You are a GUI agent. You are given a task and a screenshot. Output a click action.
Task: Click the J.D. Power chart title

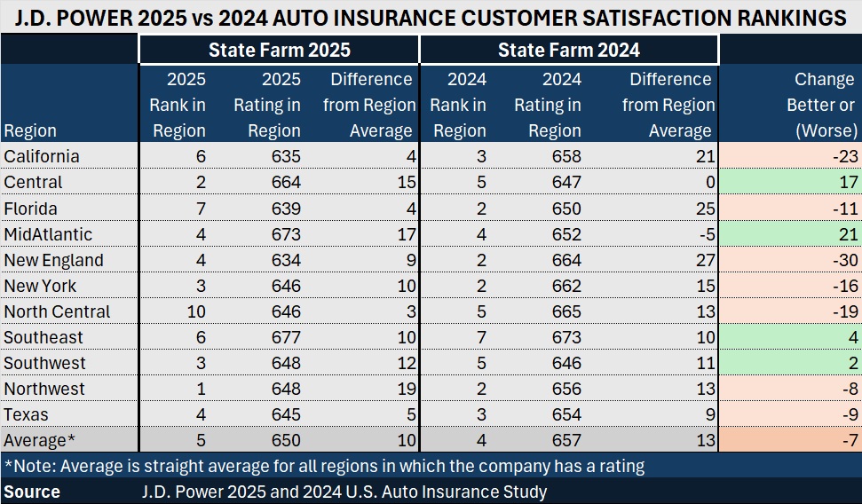pos(431,17)
